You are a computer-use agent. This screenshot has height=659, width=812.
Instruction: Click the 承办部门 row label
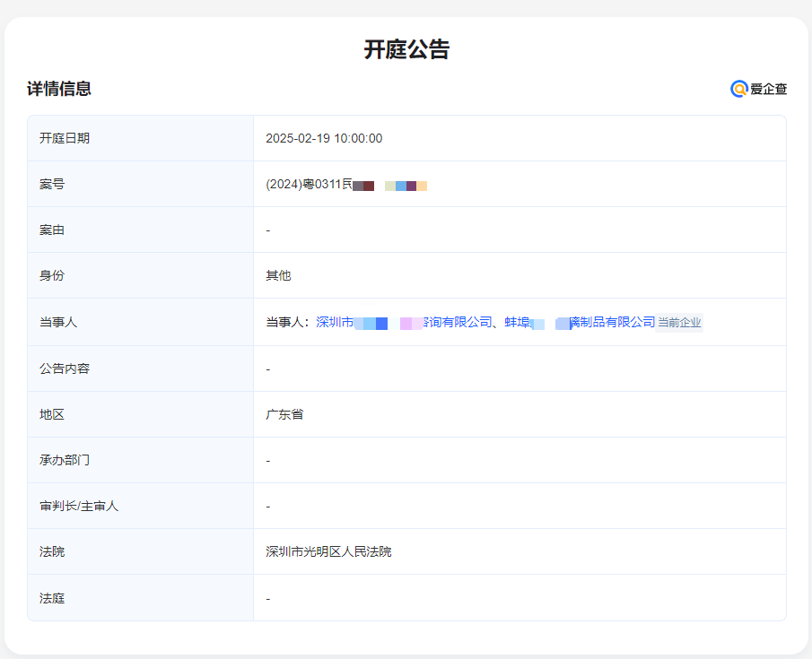coord(65,460)
